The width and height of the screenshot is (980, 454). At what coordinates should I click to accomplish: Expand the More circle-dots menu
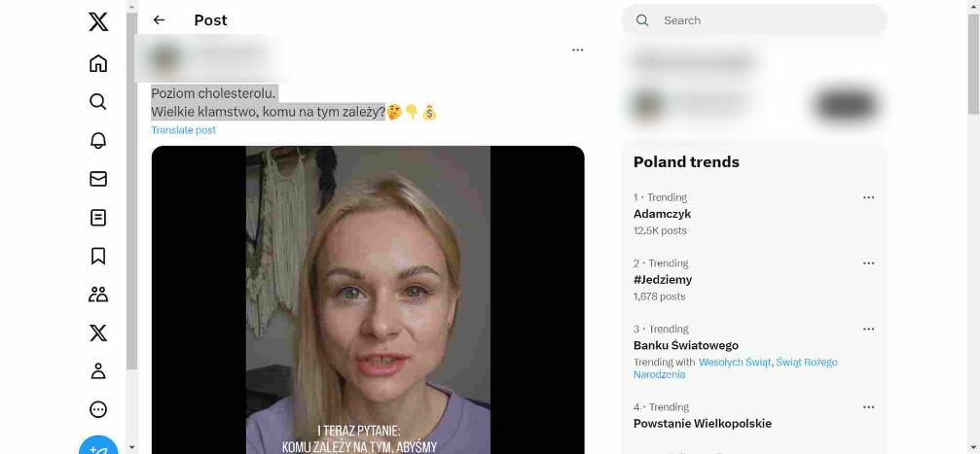tap(98, 409)
